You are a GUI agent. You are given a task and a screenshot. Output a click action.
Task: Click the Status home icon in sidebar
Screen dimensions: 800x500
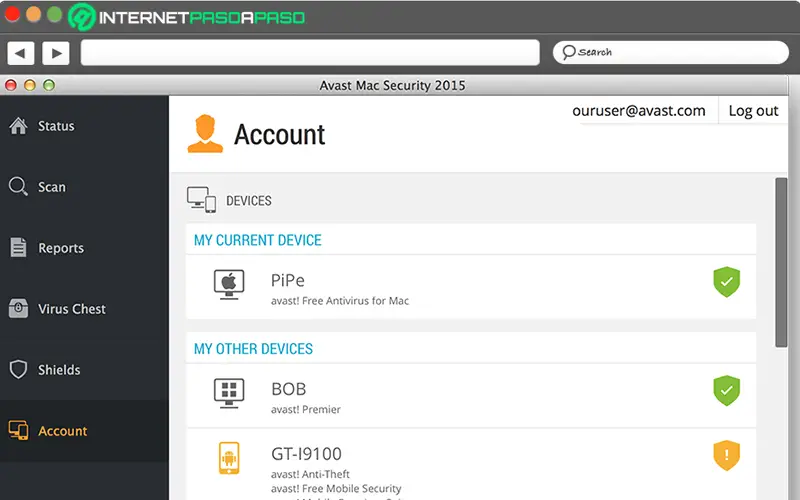(18, 126)
